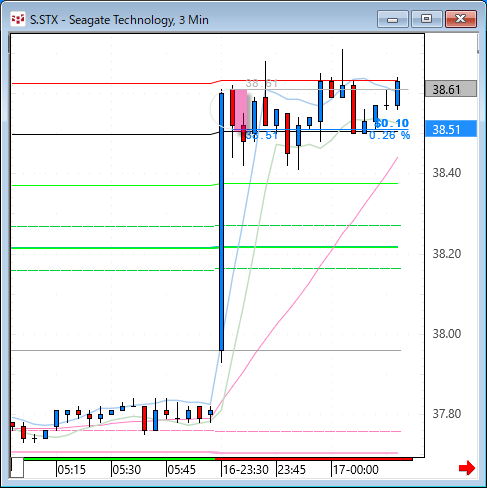The height and width of the screenshot is (488, 487).
Task: Click the 05:30 time axis label
Action: pos(127,470)
